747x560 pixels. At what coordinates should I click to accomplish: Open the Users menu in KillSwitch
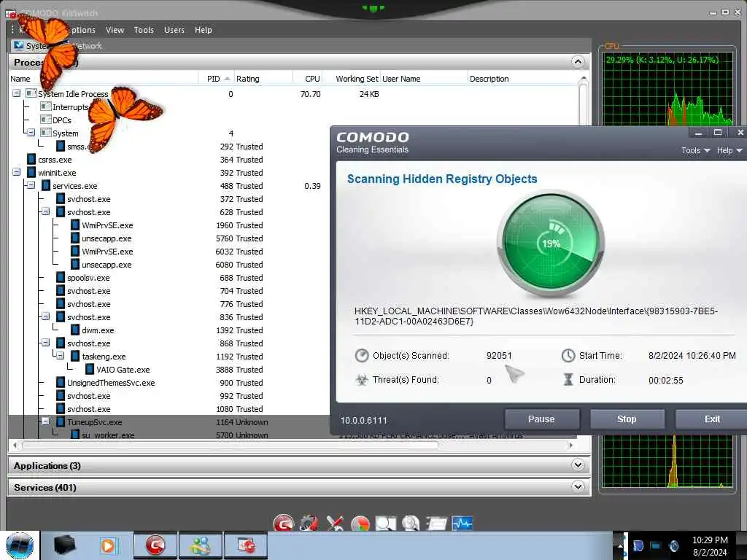tap(174, 30)
